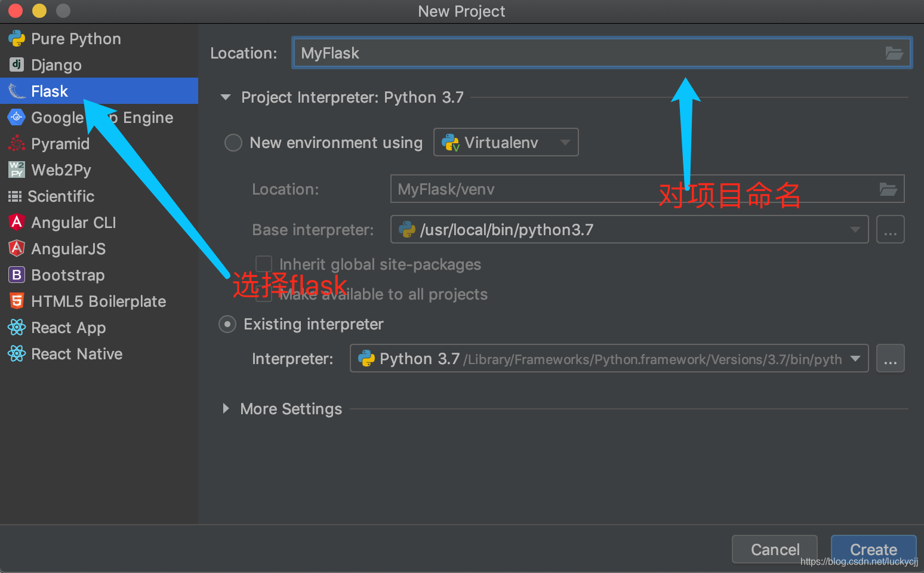
Task: Browse for project location folder icon
Action: (x=894, y=53)
